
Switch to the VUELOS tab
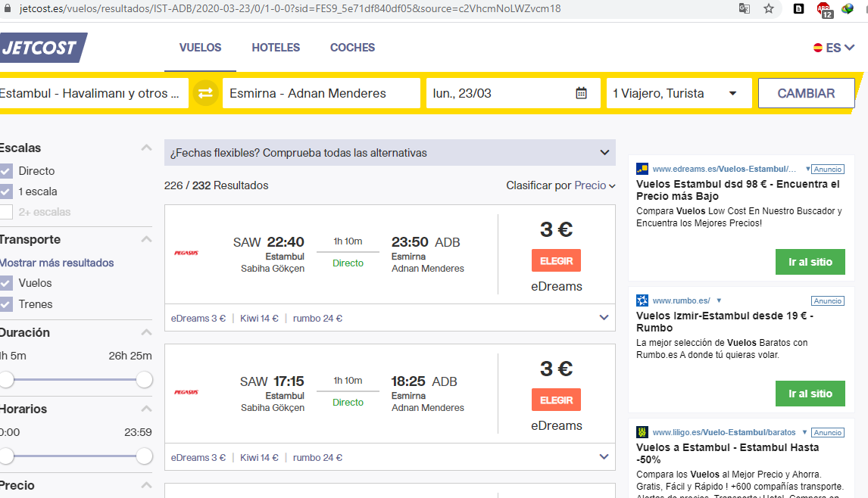(201, 48)
